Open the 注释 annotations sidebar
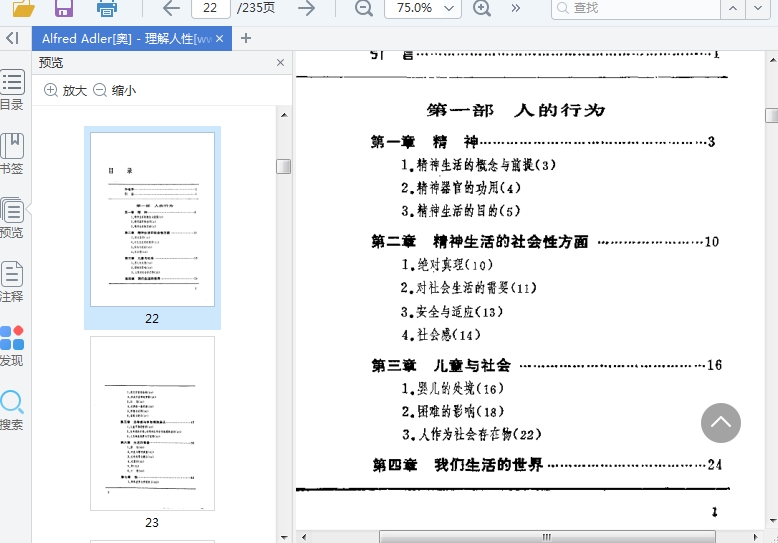This screenshot has height=543, width=778. 12,282
